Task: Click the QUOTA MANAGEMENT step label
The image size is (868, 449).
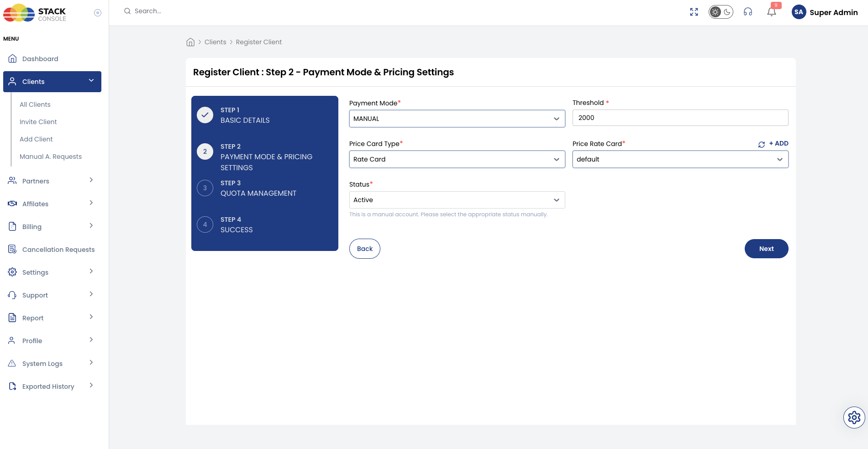Action: pyautogui.click(x=258, y=193)
